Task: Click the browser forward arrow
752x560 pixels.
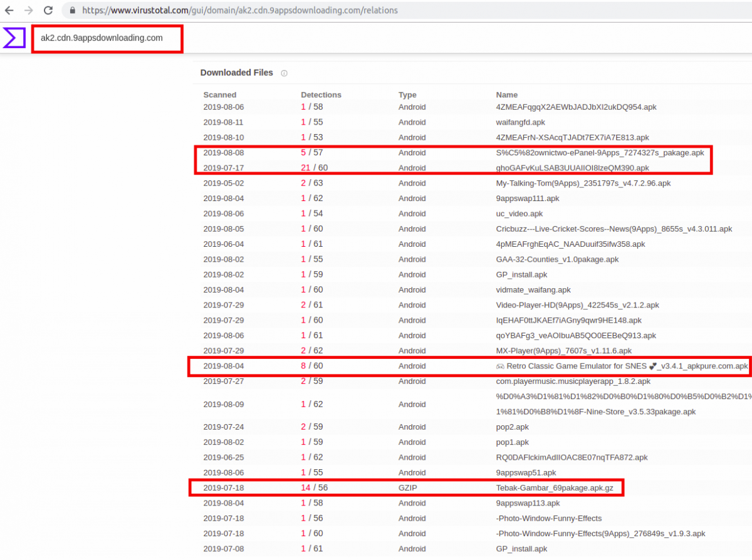Action: (x=28, y=11)
